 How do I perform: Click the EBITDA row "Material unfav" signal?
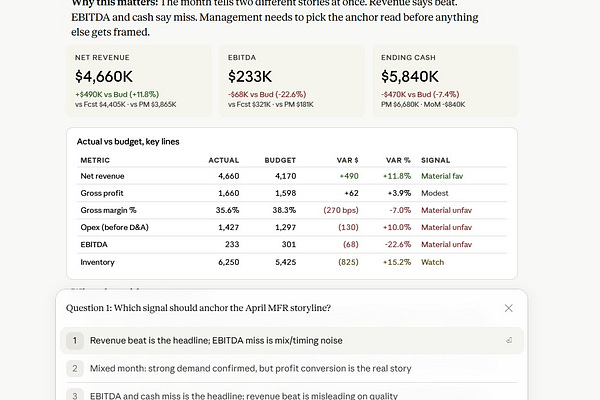click(446, 244)
